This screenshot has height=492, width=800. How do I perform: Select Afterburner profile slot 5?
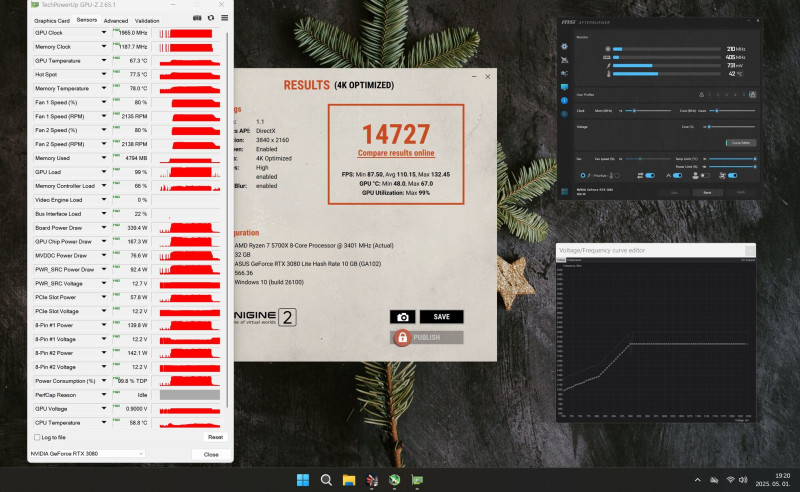pyautogui.click(x=744, y=95)
